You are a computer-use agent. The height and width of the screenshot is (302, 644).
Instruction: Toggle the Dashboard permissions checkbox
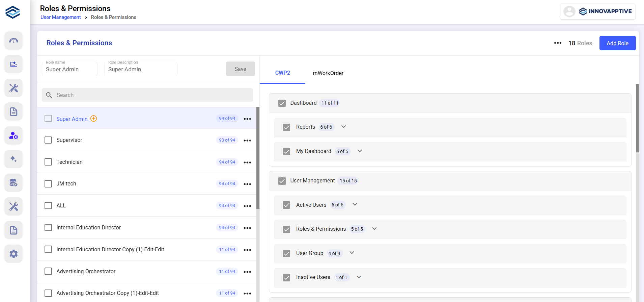pyautogui.click(x=282, y=103)
